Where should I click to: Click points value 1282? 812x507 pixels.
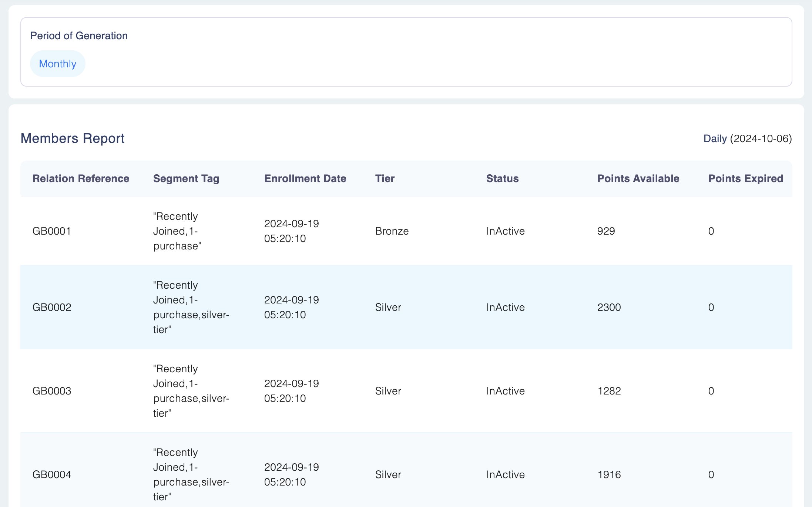(609, 391)
